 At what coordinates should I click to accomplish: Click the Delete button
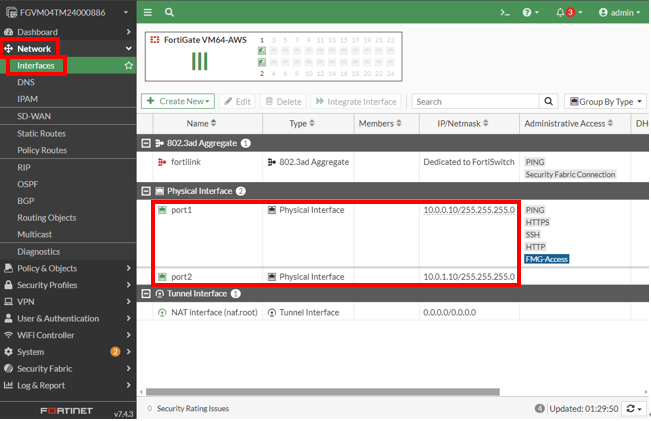[283, 102]
